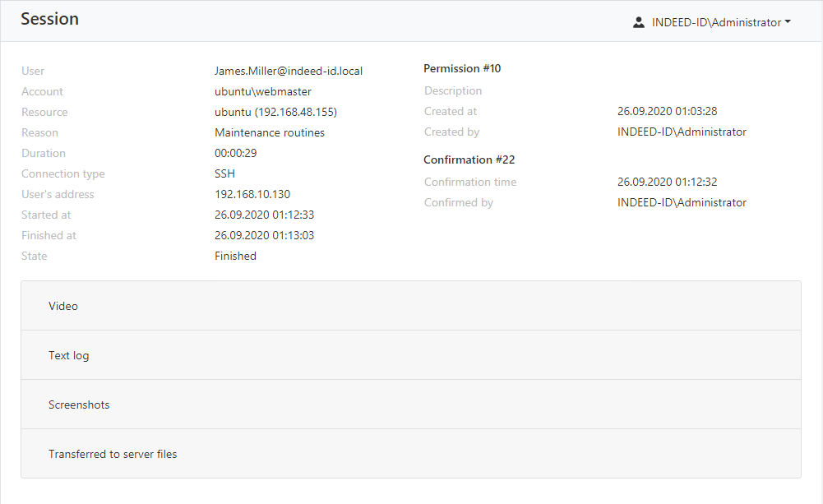Click the Permission #10 heading
Viewport: 823px width, 504px height.
tap(462, 68)
